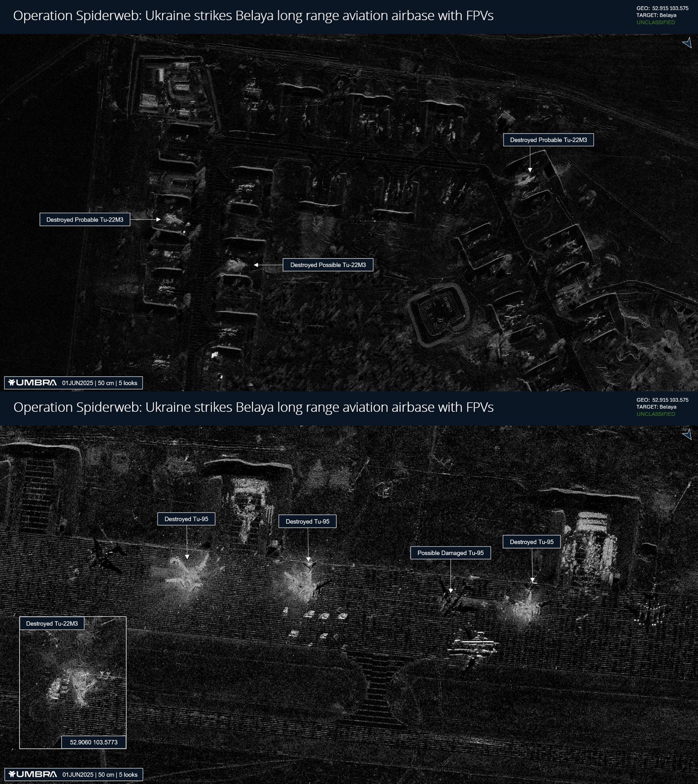Click the 52.9060 103.5773 coordinate box

pos(94,742)
